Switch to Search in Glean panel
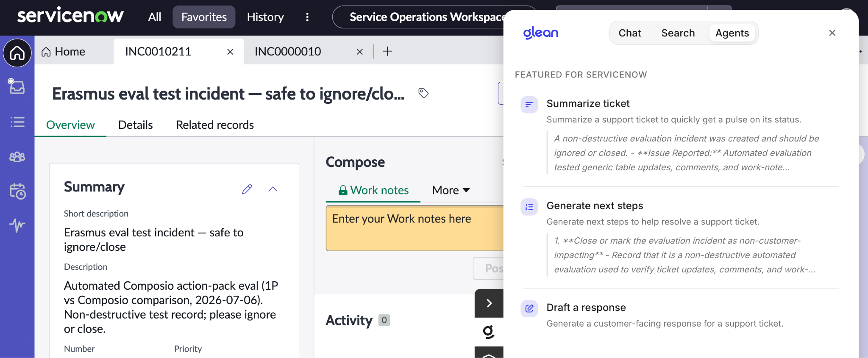868x358 pixels. [x=678, y=33]
